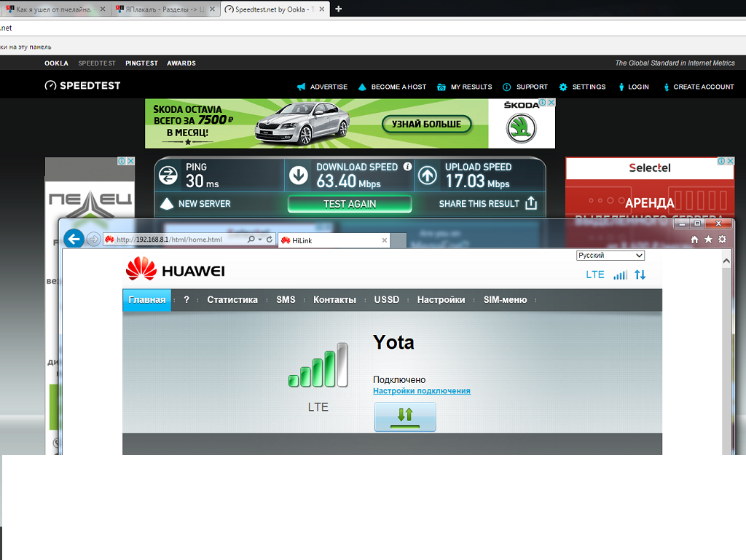Click the Speedtest gauge logo
The height and width of the screenshot is (560, 746).
50,86
